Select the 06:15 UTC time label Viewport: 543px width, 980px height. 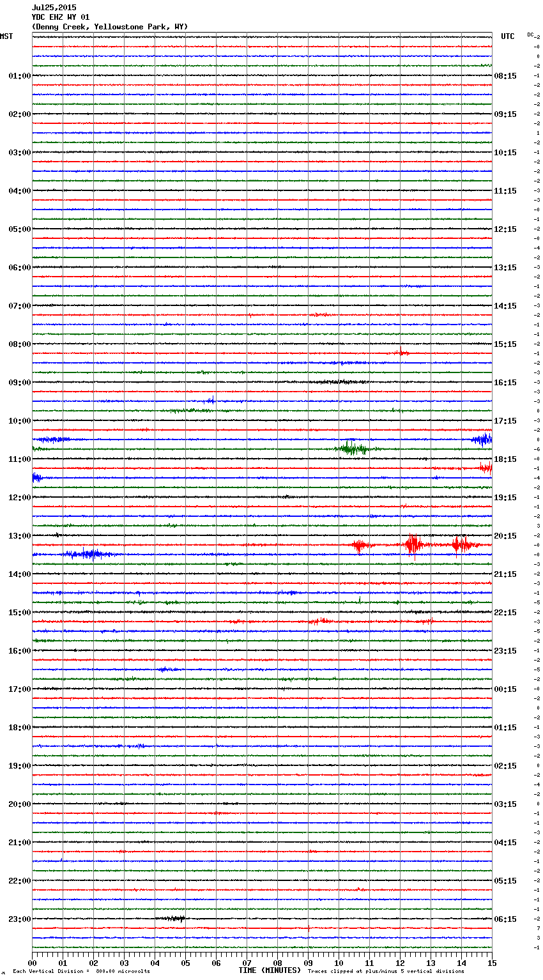505,919
